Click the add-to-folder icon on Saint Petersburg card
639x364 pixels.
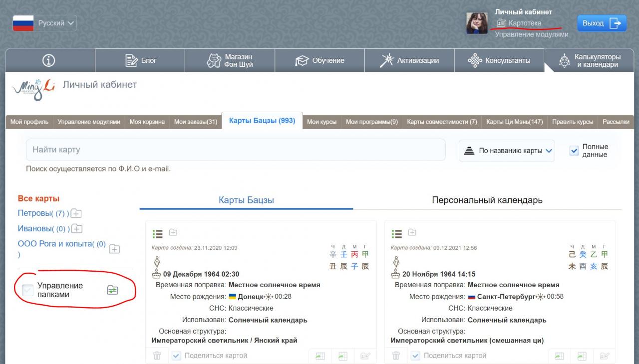[412, 232]
